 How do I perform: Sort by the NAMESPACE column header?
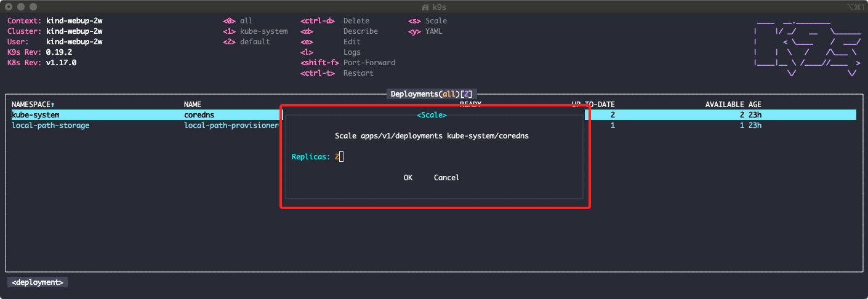[33, 105]
